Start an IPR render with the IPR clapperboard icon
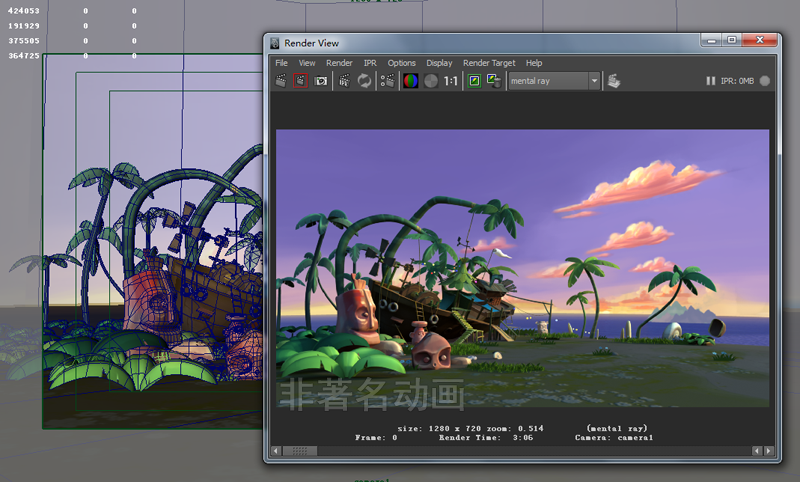 click(x=344, y=81)
